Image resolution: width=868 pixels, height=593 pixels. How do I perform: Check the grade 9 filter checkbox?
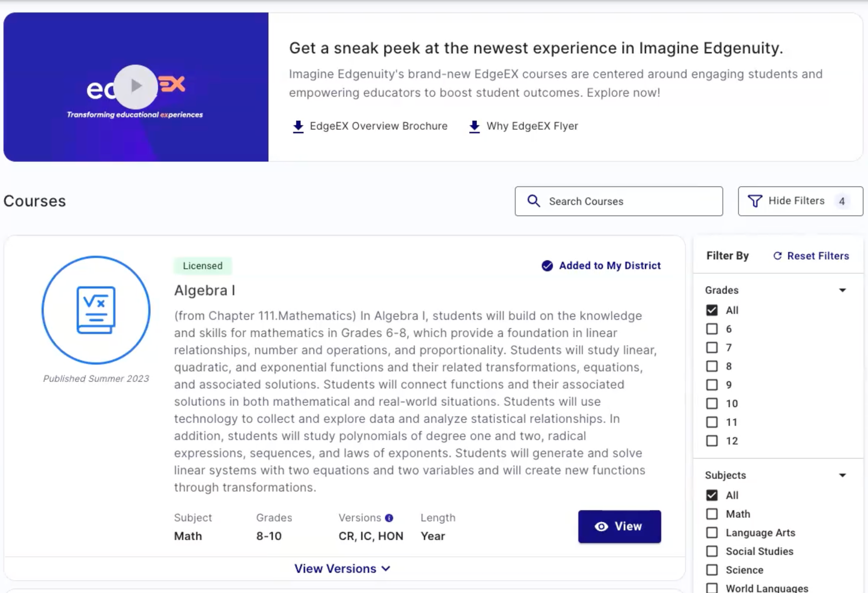712,385
